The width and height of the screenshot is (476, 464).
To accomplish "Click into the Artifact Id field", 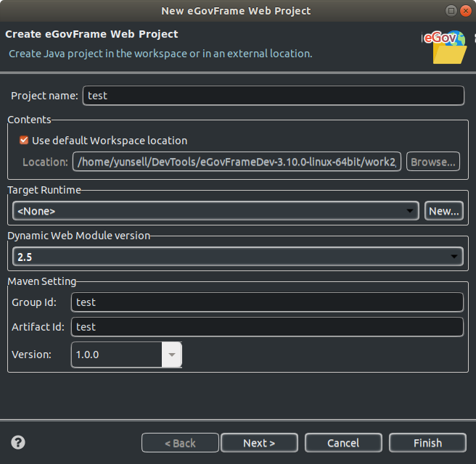I will tap(267, 327).
